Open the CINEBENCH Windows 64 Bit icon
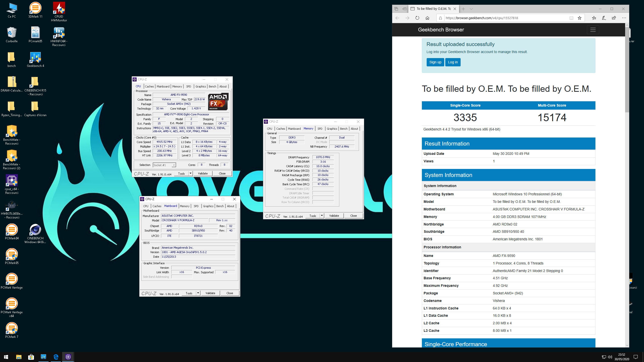This screenshot has height=362, width=644. (35, 234)
